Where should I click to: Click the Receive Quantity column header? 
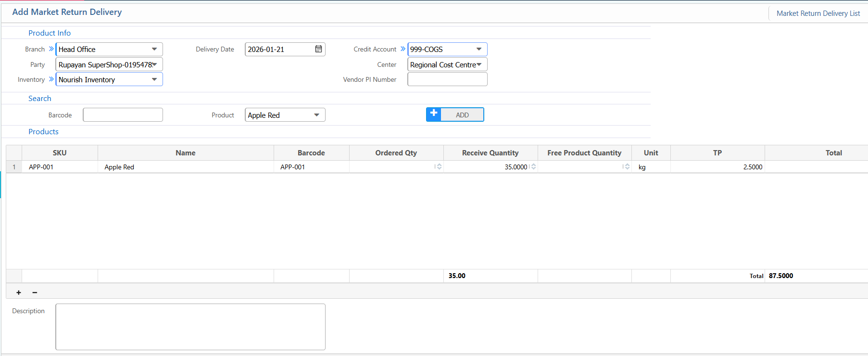491,153
